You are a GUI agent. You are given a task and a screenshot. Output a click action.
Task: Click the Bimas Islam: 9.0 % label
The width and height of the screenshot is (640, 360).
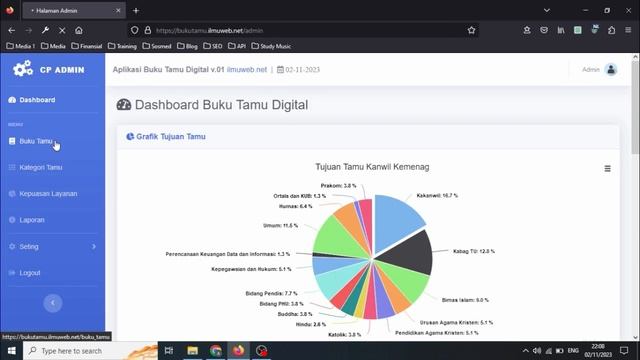click(465, 300)
